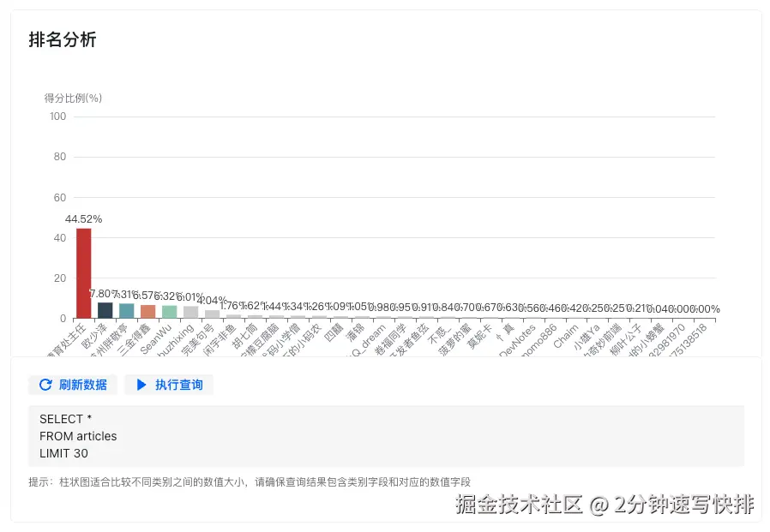This screenshot has width=770, height=532.
Task: Click the 执行查询 button
Action: click(x=170, y=385)
